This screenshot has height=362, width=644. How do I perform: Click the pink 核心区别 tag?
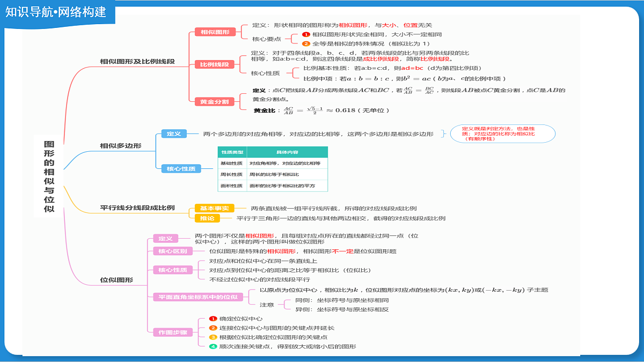coord(173,251)
